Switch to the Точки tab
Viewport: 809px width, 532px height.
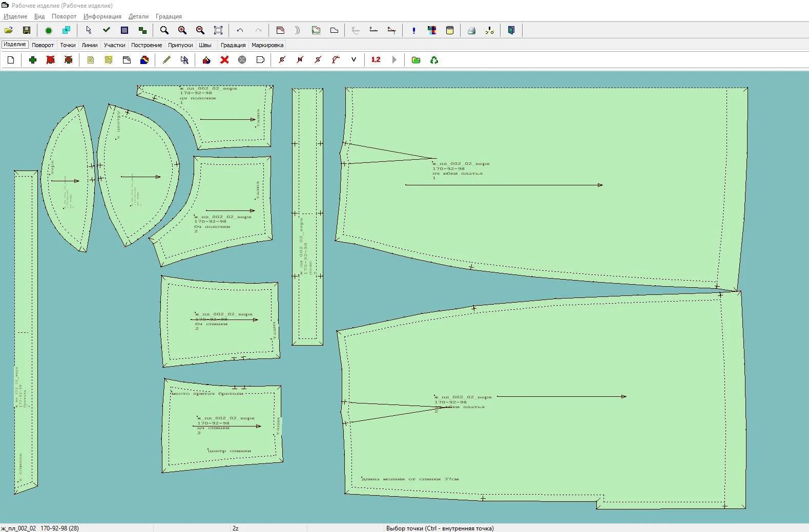click(68, 45)
